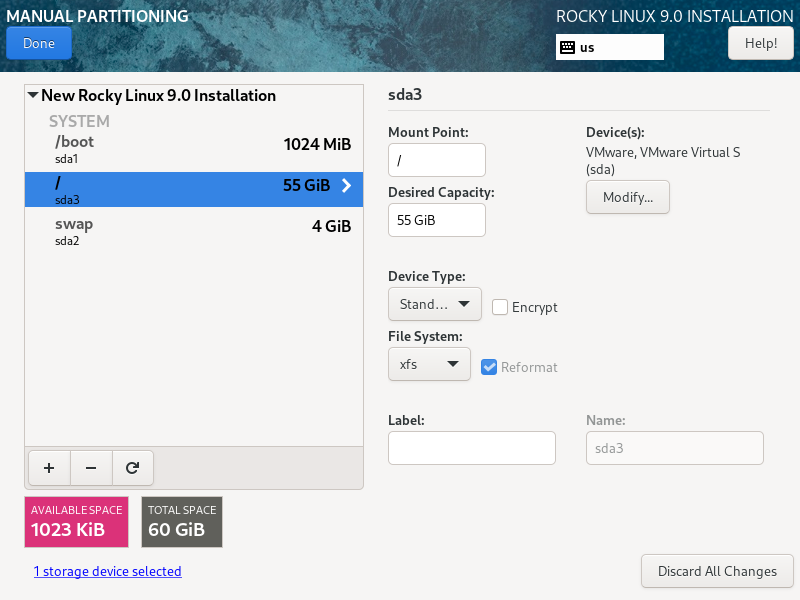Click the Label input field
This screenshot has width=800, height=600.
click(x=472, y=448)
